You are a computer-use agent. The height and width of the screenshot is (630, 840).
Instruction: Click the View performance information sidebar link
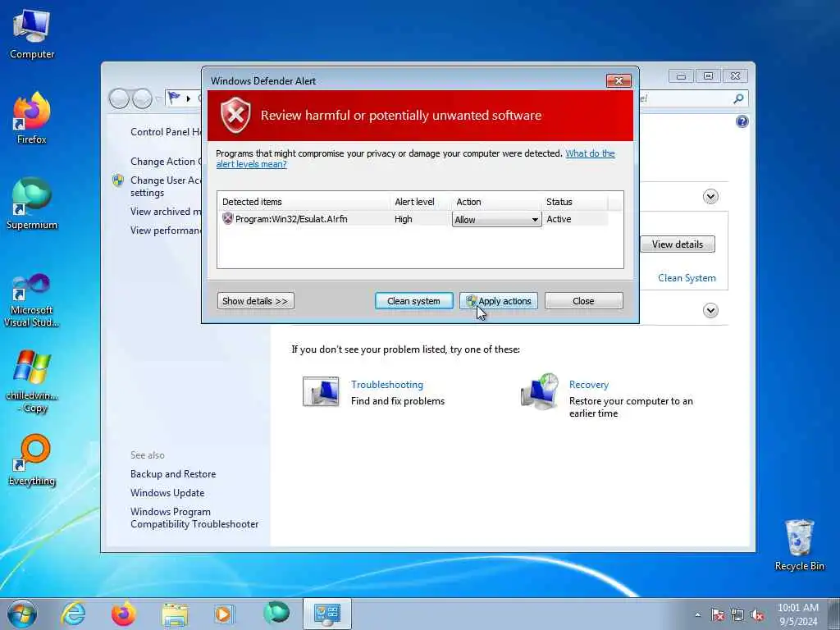tap(166, 230)
